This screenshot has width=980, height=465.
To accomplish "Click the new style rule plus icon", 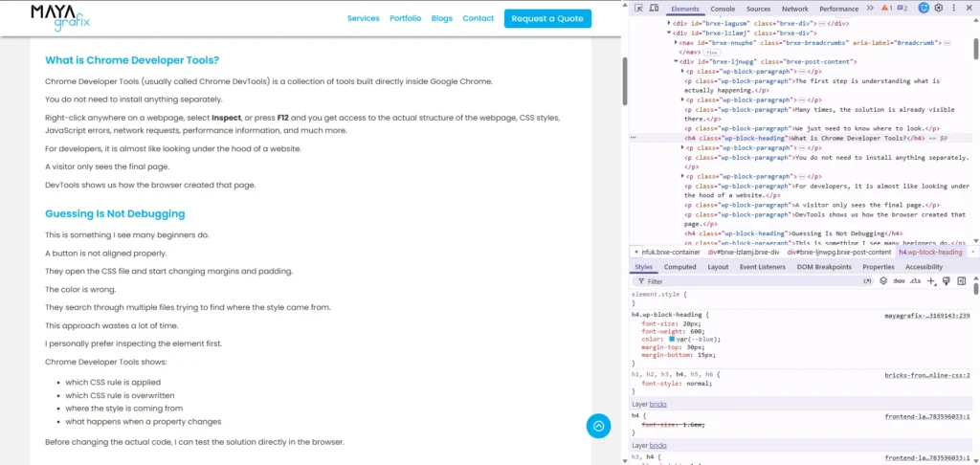I will tap(931, 281).
